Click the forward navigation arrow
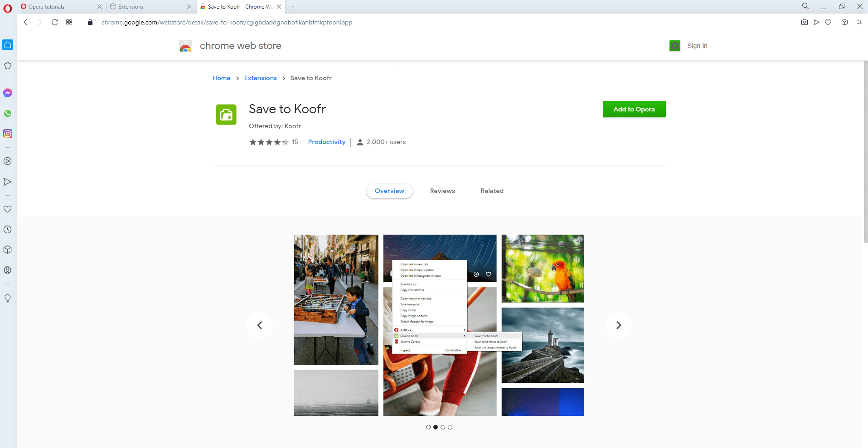The height and width of the screenshot is (448, 868). 40,22
